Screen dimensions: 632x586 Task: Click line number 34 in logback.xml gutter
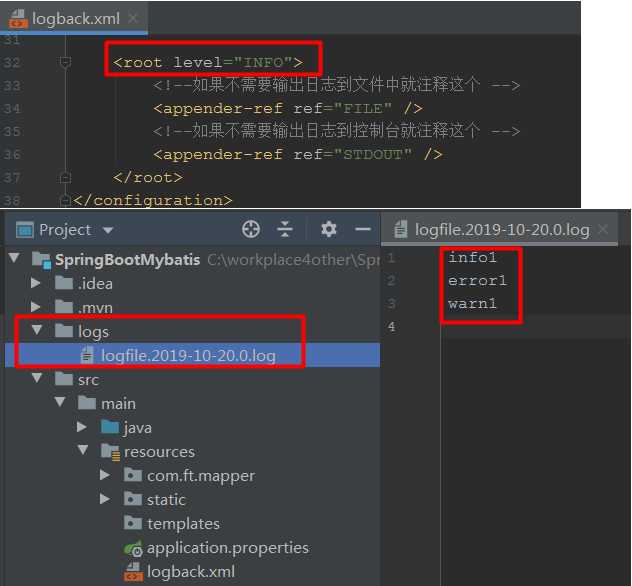coord(12,108)
